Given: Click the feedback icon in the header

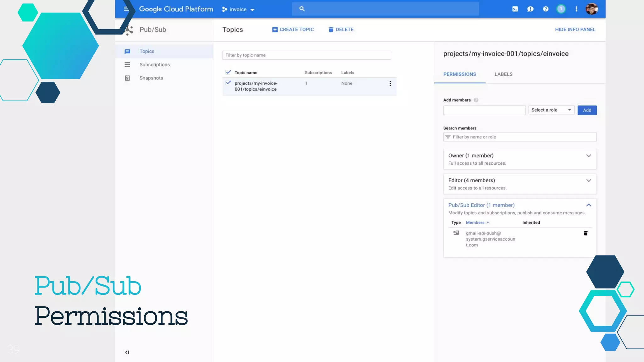Looking at the screenshot, I should click(530, 9).
